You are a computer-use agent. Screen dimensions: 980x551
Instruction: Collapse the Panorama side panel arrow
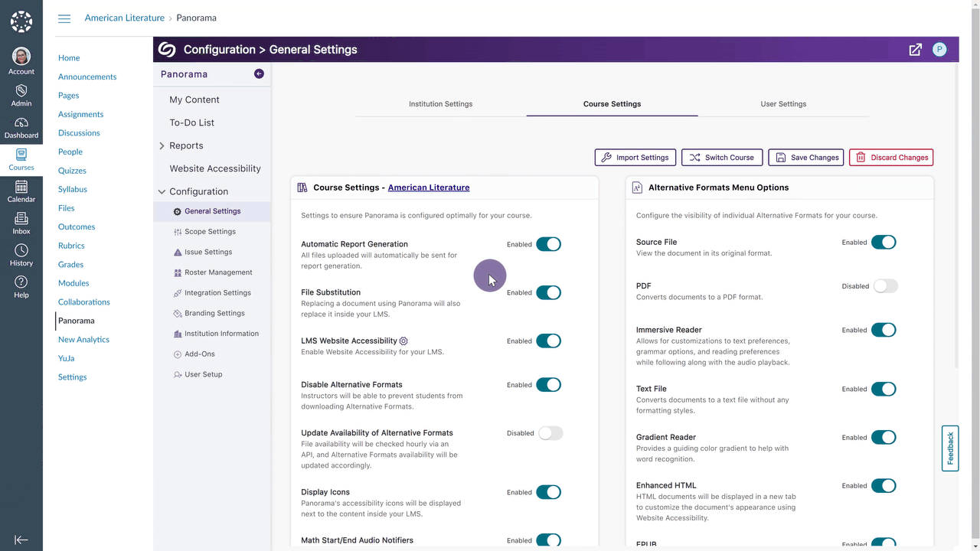click(259, 74)
